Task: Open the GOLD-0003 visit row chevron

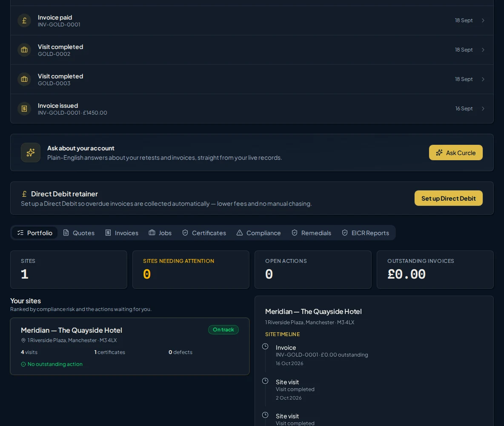Action: (483, 79)
